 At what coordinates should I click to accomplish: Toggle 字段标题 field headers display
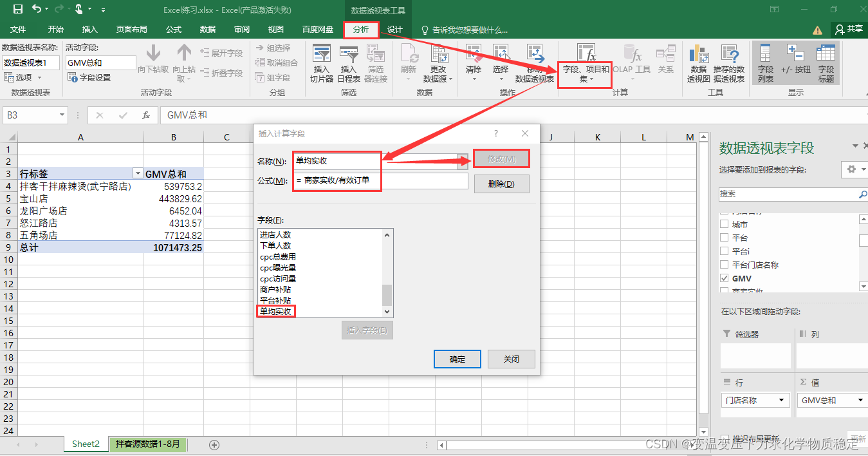826,63
